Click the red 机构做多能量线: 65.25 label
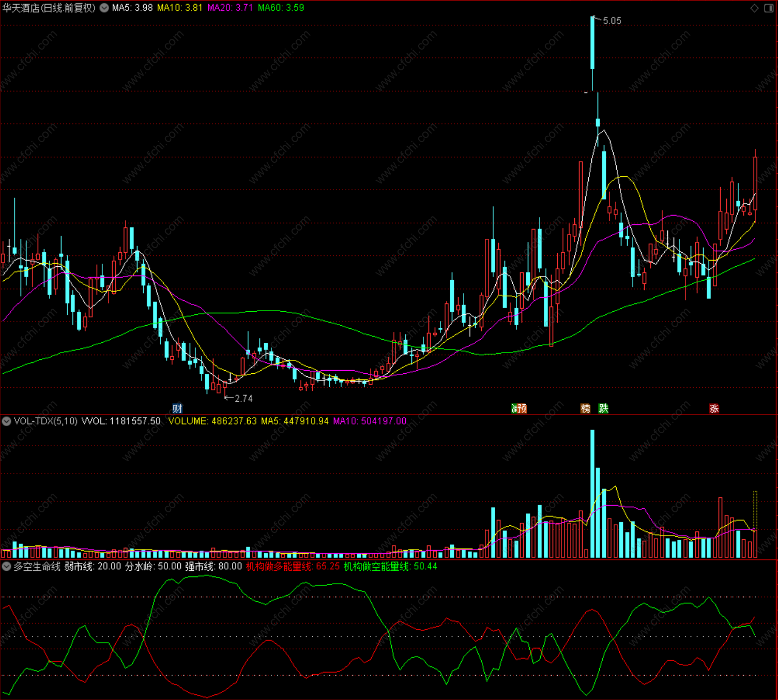The height and width of the screenshot is (700, 778). [x=293, y=566]
